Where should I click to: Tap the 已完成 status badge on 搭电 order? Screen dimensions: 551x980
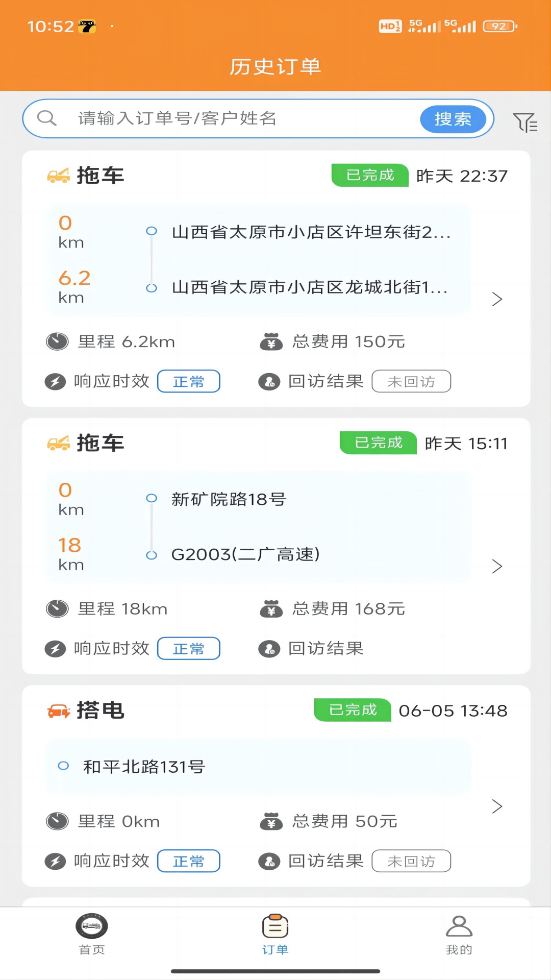click(x=353, y=710)
